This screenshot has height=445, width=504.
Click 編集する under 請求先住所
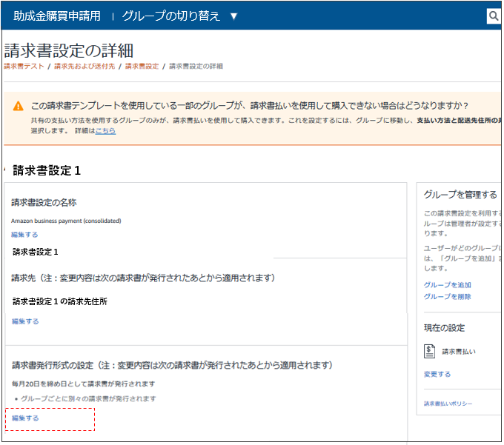tap(25, 321)
